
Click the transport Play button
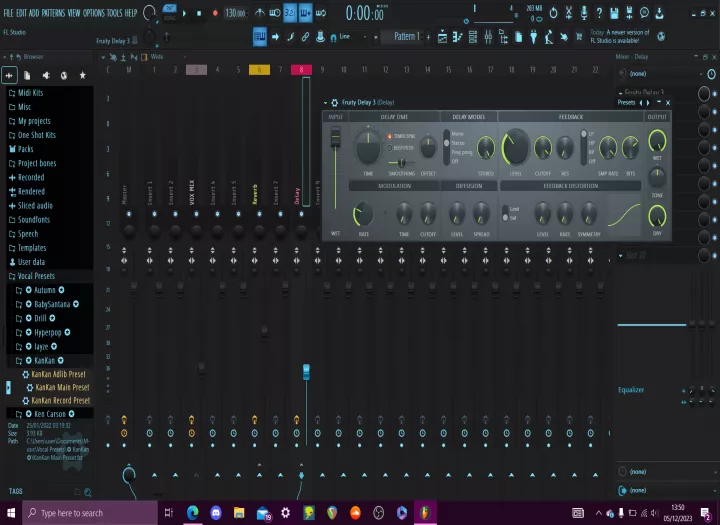coord(184,13)
